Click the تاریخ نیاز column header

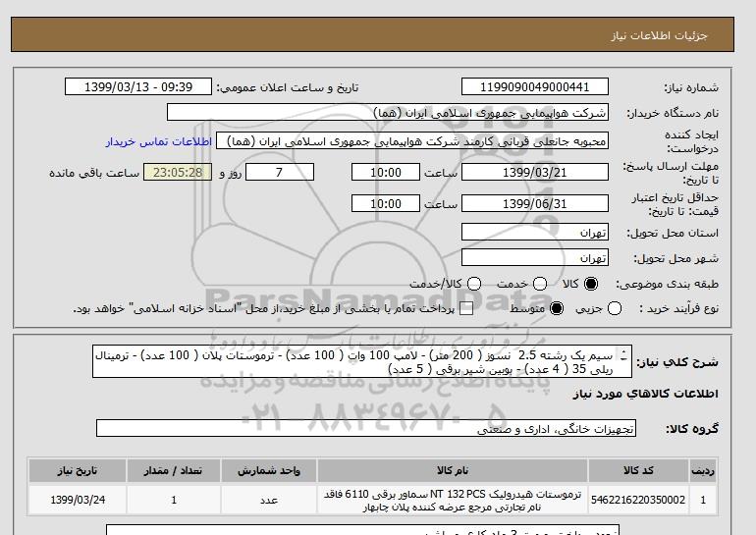click(78, 470)
